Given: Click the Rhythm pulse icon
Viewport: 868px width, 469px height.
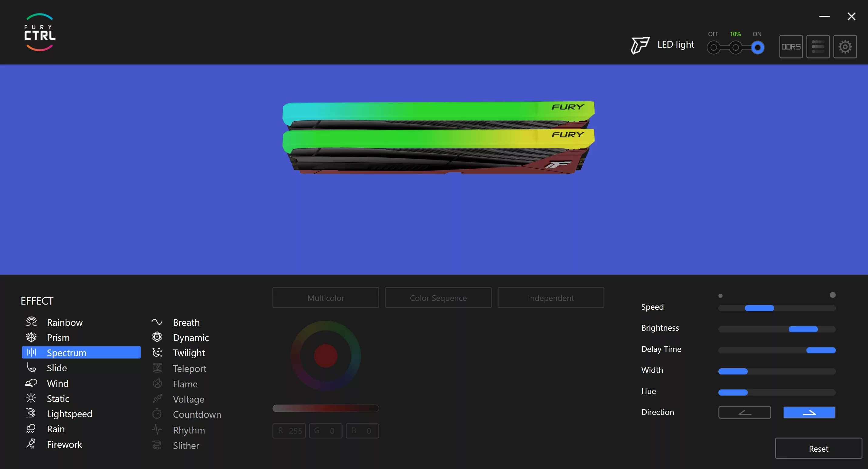Looking at the screenshot, I should 157,430.
